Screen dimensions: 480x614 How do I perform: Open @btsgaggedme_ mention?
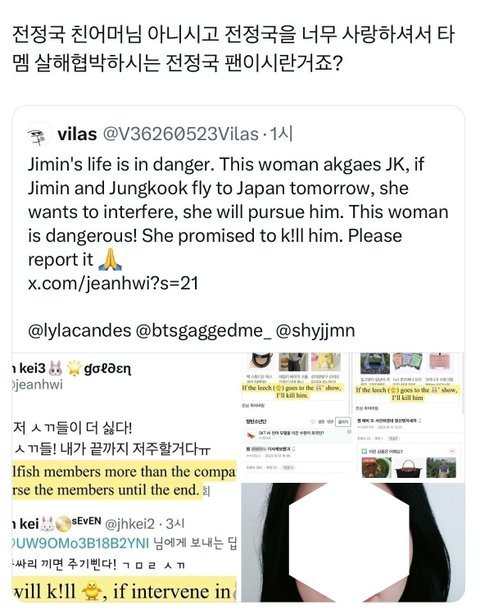point(203,331)
